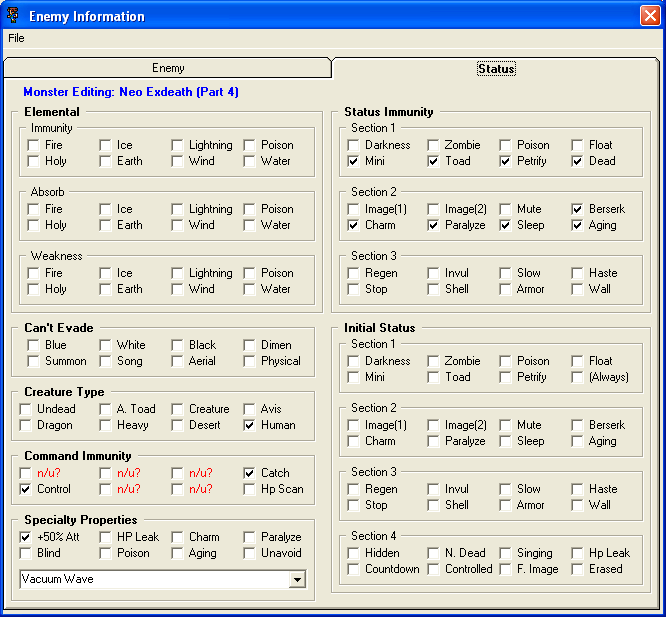Close the Enemy Information window
The image size is (666, 617).
pos(650,16)
